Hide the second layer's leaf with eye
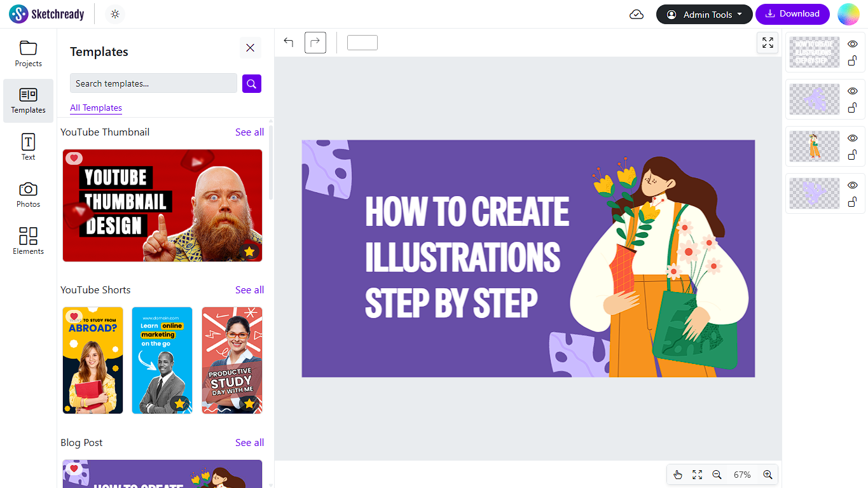868x488 pixels. [x=853, y=91]
